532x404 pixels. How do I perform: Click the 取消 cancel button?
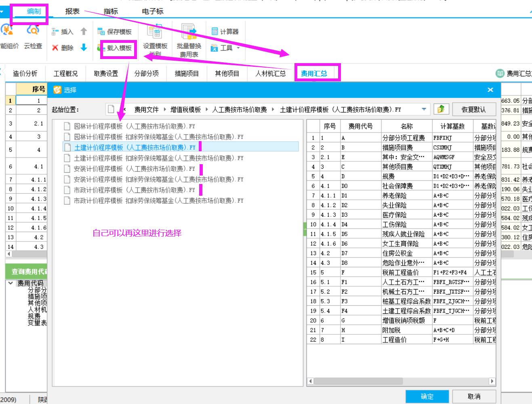tap(474, 397)
